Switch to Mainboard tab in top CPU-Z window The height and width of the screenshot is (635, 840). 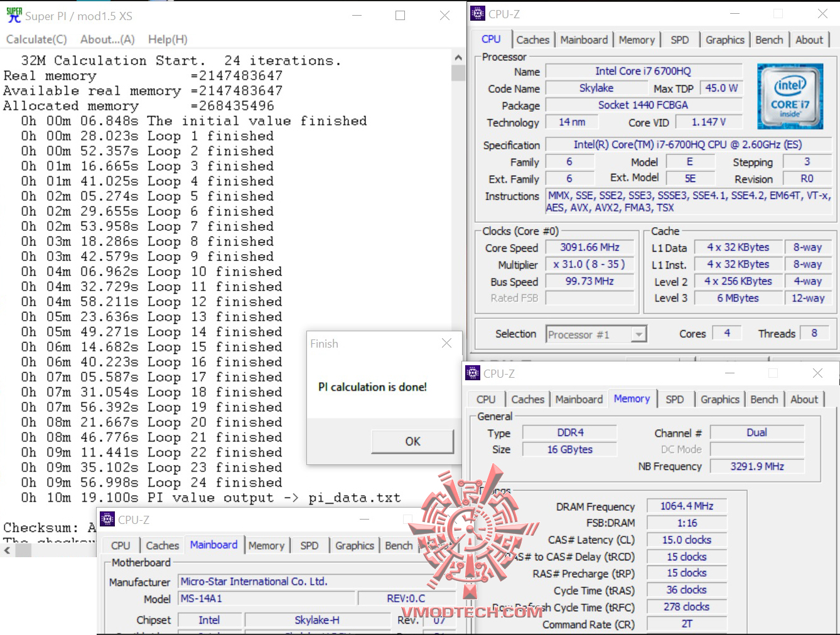point(584,40)
